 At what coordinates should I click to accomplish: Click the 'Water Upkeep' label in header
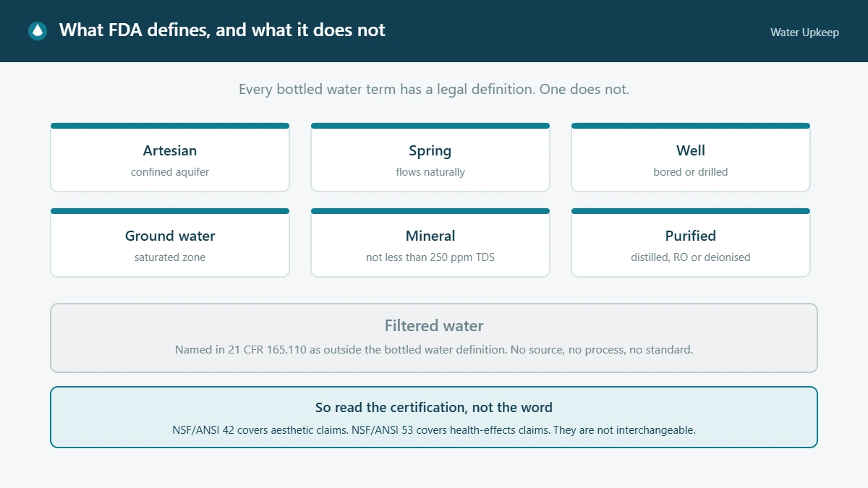tap(804, 33)
